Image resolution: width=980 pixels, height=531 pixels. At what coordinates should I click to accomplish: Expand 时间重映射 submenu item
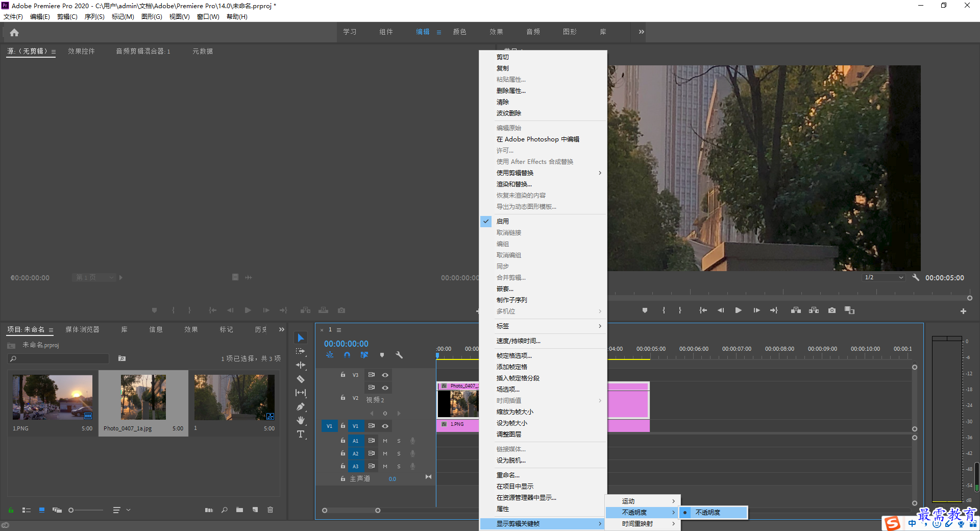pos(643,523)
